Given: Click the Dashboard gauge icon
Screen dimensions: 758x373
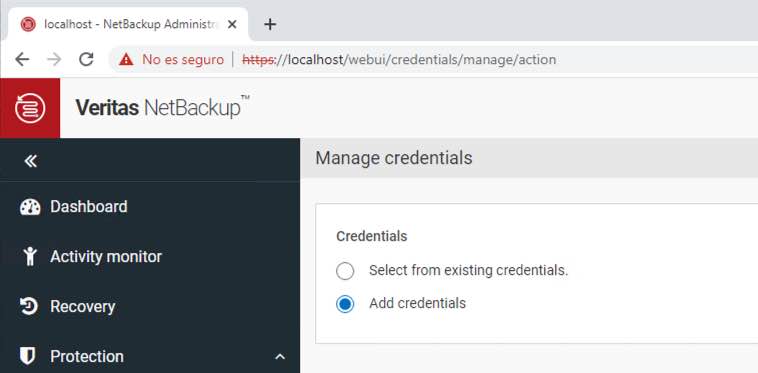Looking at the screenshot, I should (x=30, y=207).
